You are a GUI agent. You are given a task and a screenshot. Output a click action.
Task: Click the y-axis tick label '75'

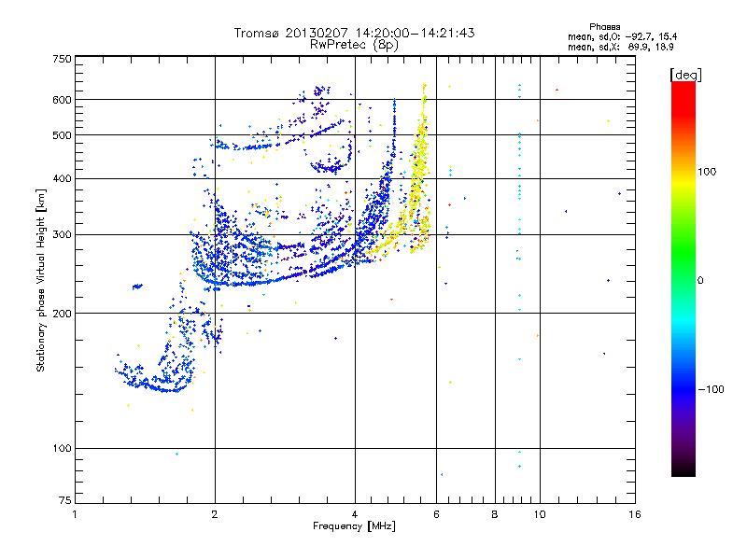tap(65, 500)
